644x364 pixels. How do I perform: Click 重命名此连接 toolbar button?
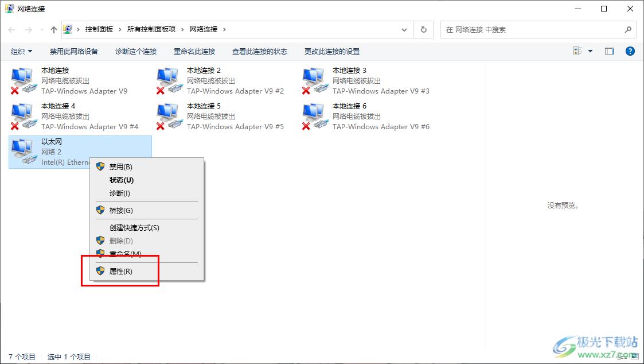[x=194, y=52]
